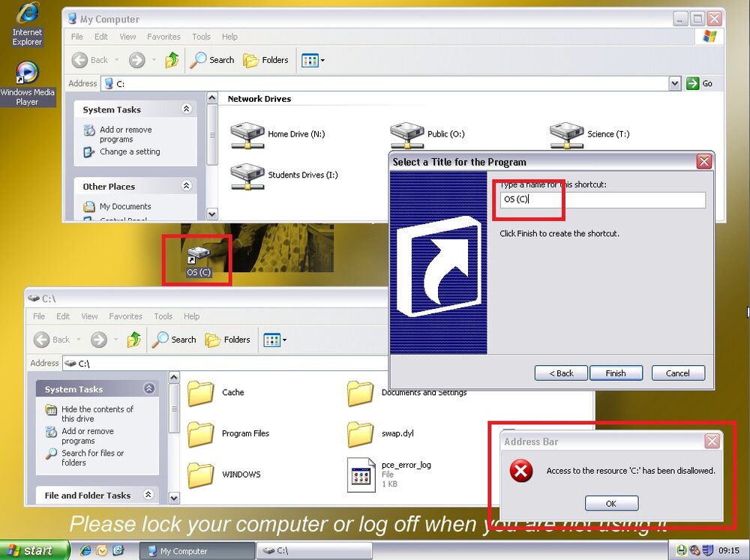This screenshot has width=750, height=560.
Task: Open the Home Drive (N:) network drive
Action: 277,134
